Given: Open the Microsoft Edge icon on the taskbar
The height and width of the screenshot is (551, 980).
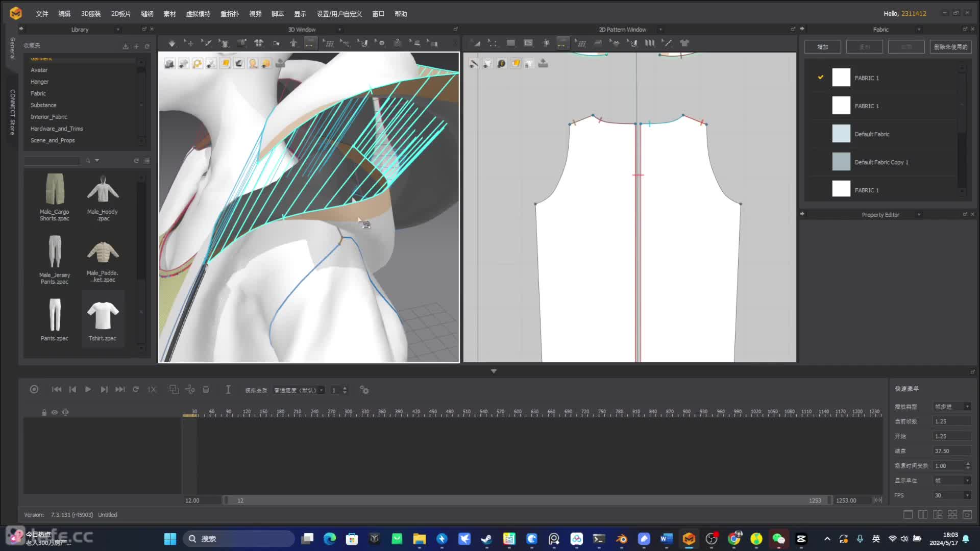Looking at the screenshot, I should click(330, 539).
